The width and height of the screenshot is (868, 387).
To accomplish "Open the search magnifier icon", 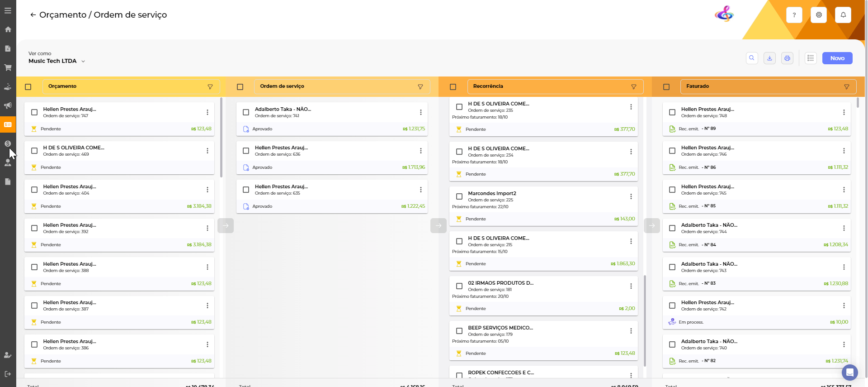I will 752,58.
